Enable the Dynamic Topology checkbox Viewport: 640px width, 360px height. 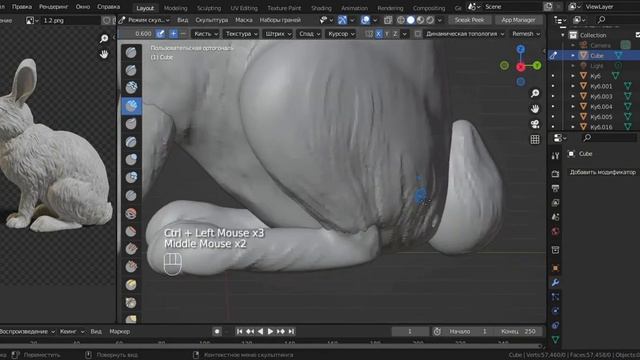tap(418, 34)
